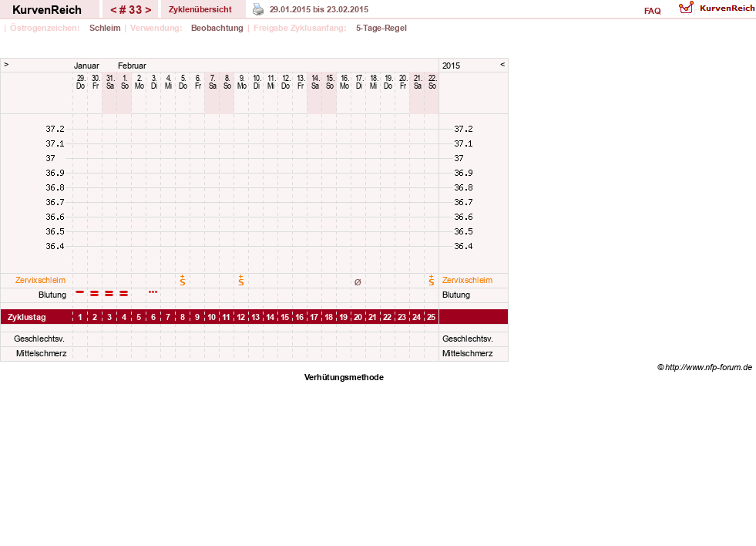Click the left 36.7 temperature axis label
The image size is (756, 546).
tap(55, 203)
